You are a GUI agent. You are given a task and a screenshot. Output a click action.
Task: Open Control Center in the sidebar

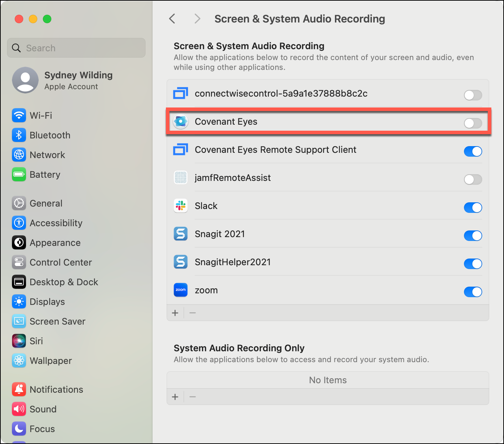click(x=60, y=262)
